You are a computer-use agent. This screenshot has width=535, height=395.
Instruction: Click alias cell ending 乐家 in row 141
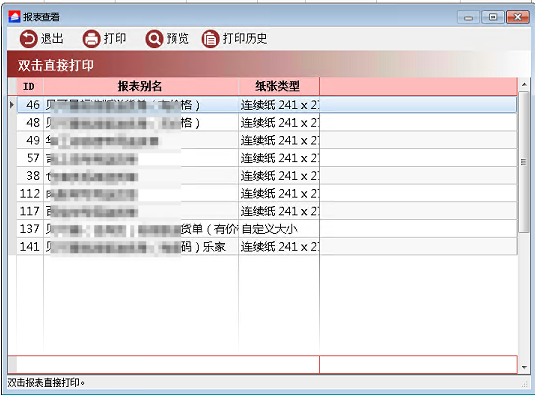tap(141, 247)
